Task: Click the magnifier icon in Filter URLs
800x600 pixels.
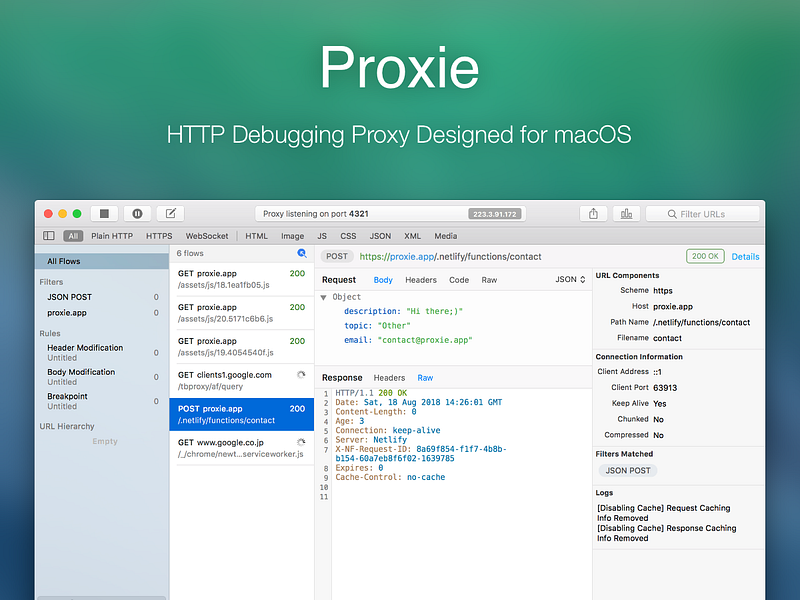Action: pos(672,214)
